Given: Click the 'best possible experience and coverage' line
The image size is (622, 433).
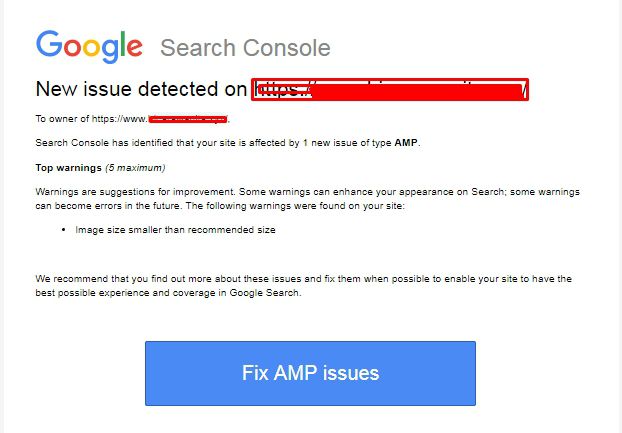Looking at the screenshot, I should point(168,293).
